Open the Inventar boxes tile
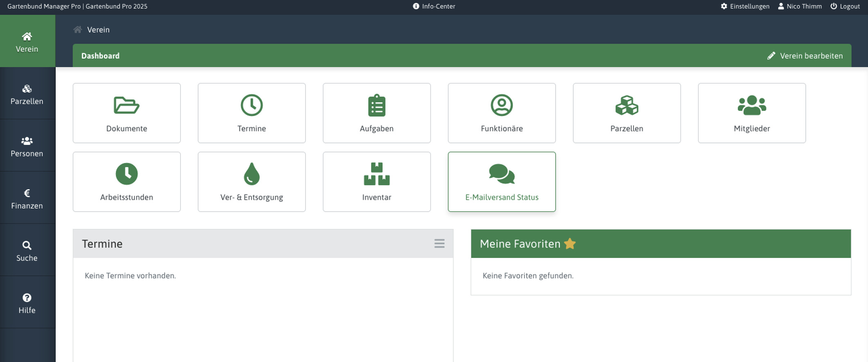 [376, 182]
